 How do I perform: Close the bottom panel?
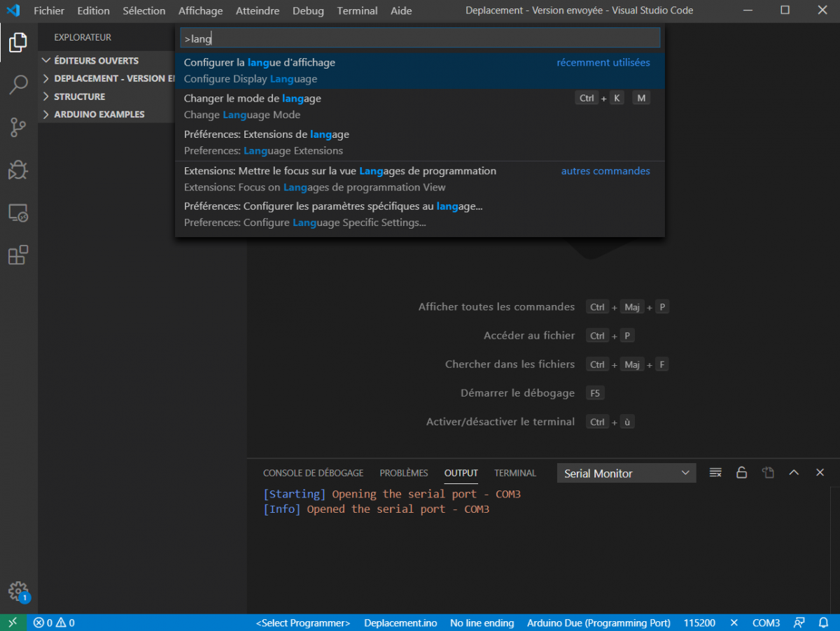point(820,473)
